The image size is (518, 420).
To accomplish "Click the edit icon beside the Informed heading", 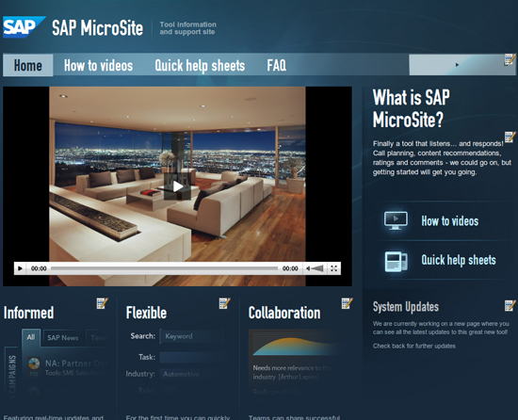I will pos(102,303).
